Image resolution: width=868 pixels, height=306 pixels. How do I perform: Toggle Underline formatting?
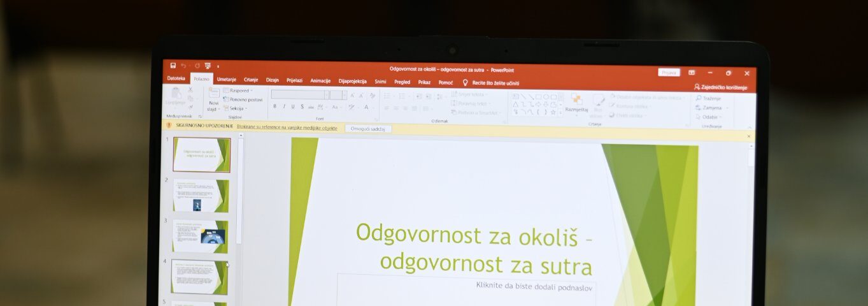[x=293, y=107]
